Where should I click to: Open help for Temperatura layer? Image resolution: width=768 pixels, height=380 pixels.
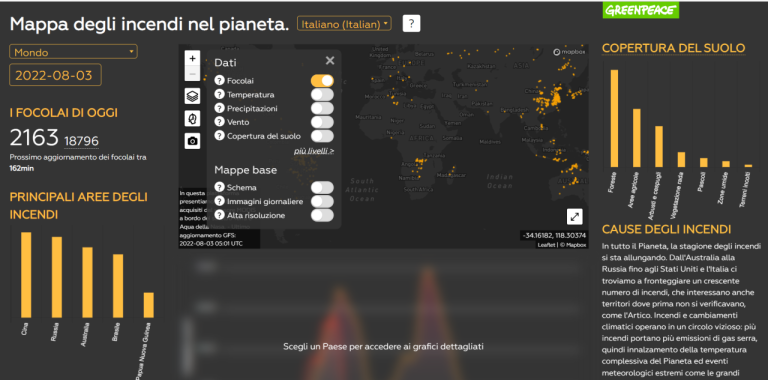[x=219, y=95]
